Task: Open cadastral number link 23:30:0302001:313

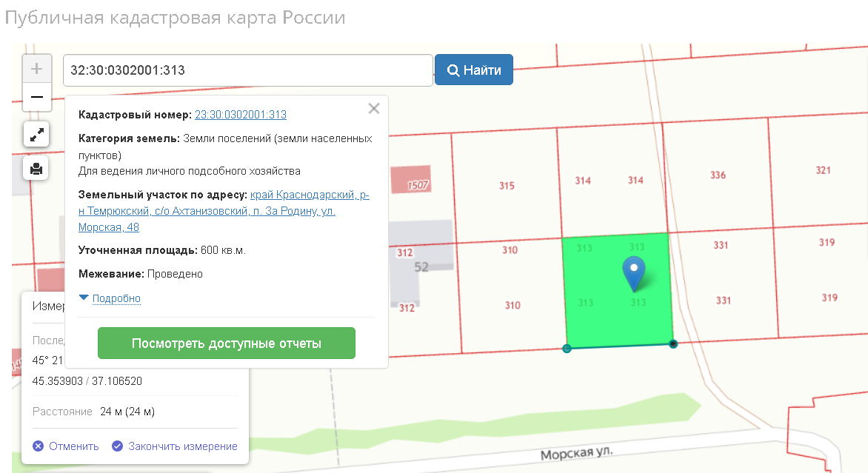Action: click(240, 115)
